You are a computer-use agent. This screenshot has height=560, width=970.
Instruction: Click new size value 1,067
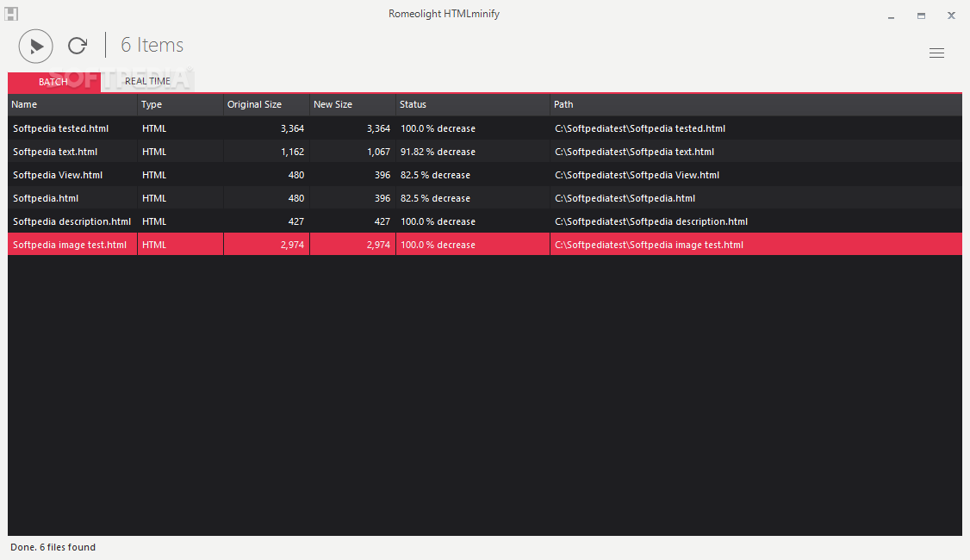point(378,152)
